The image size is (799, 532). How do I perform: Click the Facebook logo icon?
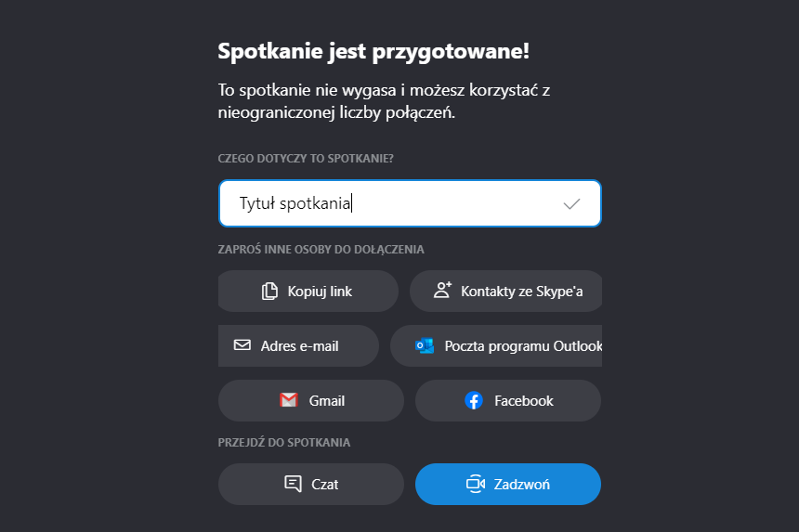pyautogui.click(x=474, y=400)
